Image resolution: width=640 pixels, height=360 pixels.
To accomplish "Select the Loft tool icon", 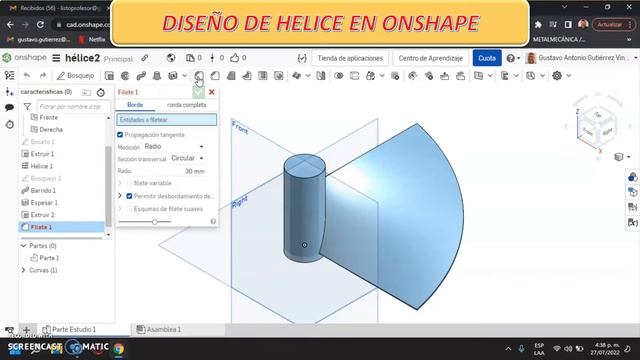I will point(157,76).
